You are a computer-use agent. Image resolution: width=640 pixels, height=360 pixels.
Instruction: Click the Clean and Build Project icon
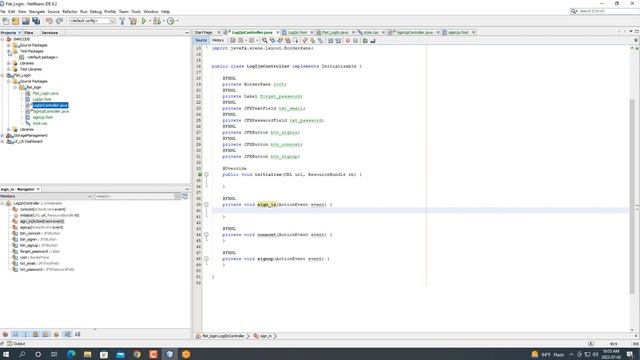133,21
